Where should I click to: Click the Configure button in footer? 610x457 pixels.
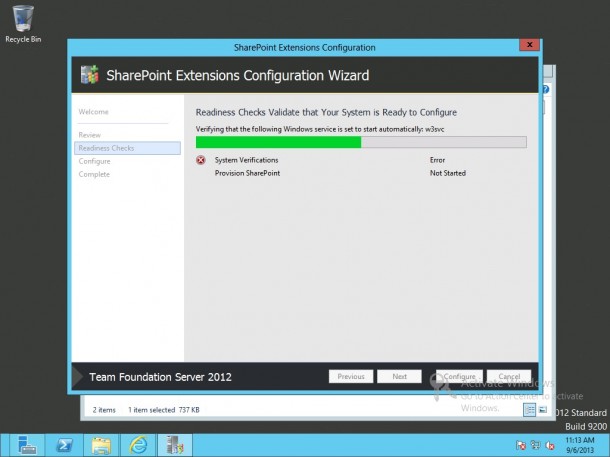(459, 376)
